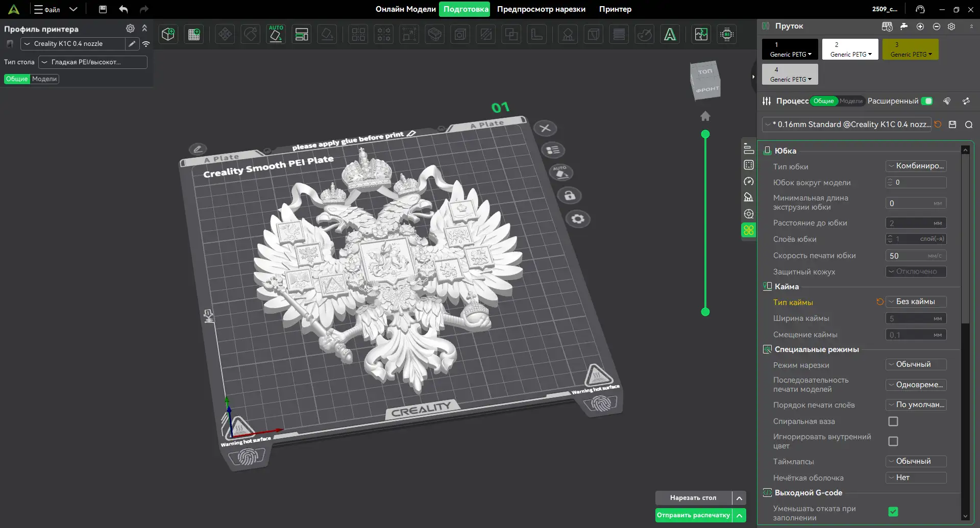Undo the last action

pyautogui.click(x=124, y=9)
